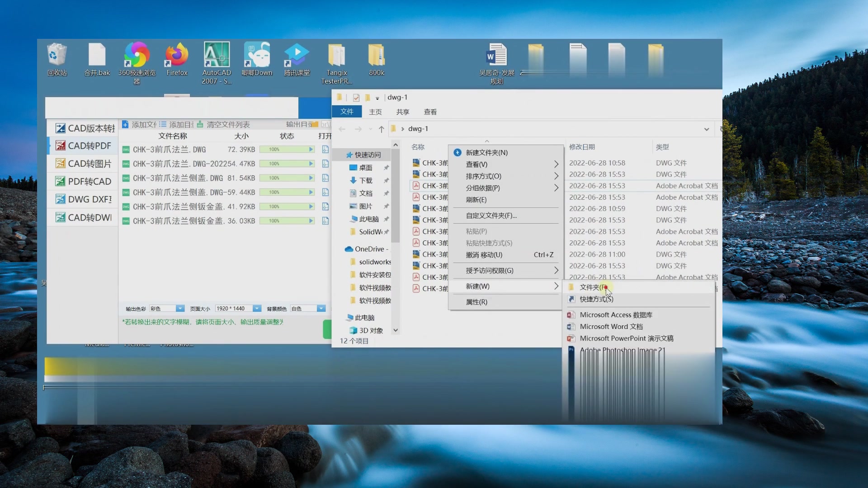
Task: Expand the 查看(V) submenu in context menu
Action: (506, 164)
